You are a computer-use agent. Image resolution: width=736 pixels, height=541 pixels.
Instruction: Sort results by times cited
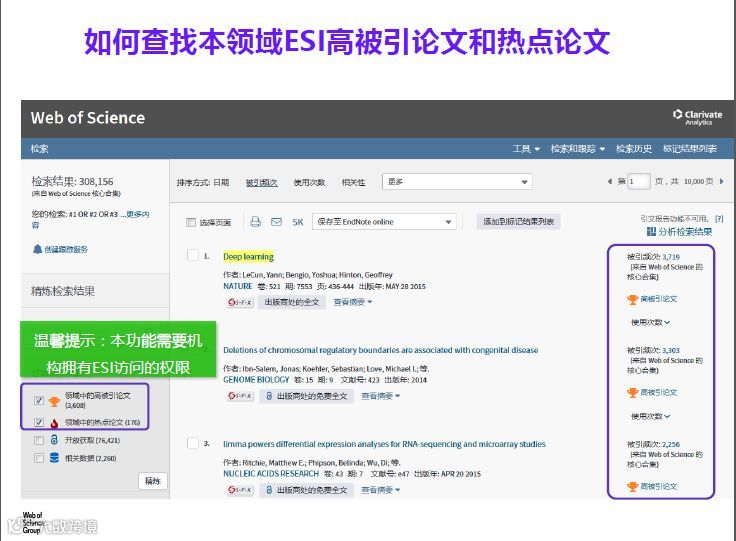click(261, 183)
